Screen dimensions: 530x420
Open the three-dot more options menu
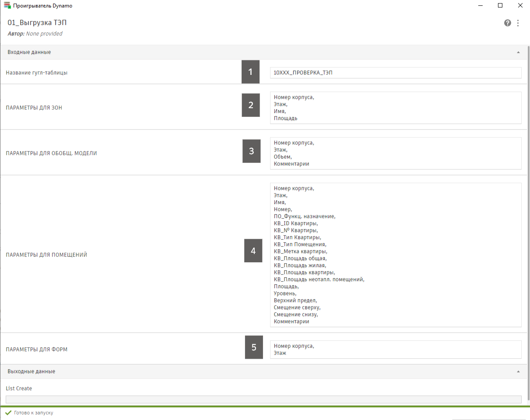click(x=518, y=23)
